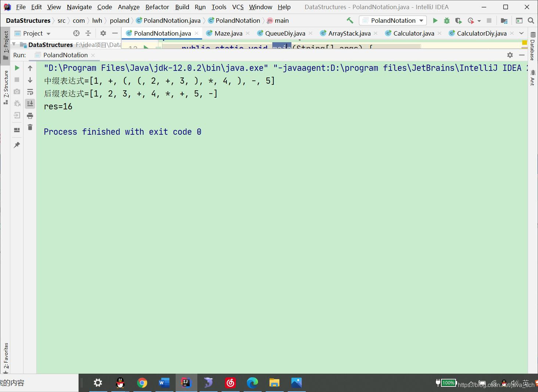Start debugging with the bug icon
This screenshot has width=538, height=392.
pyautogui.click(x=446, y=21)
